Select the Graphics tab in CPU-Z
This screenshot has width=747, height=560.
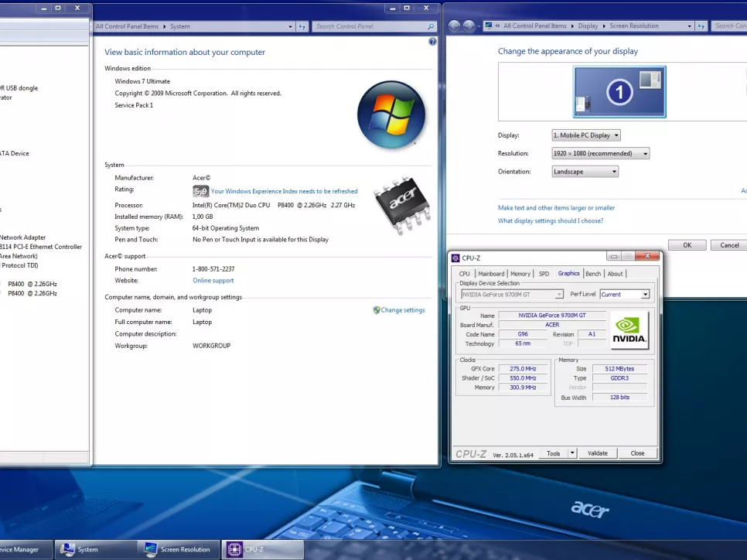(x=569, y=273)
